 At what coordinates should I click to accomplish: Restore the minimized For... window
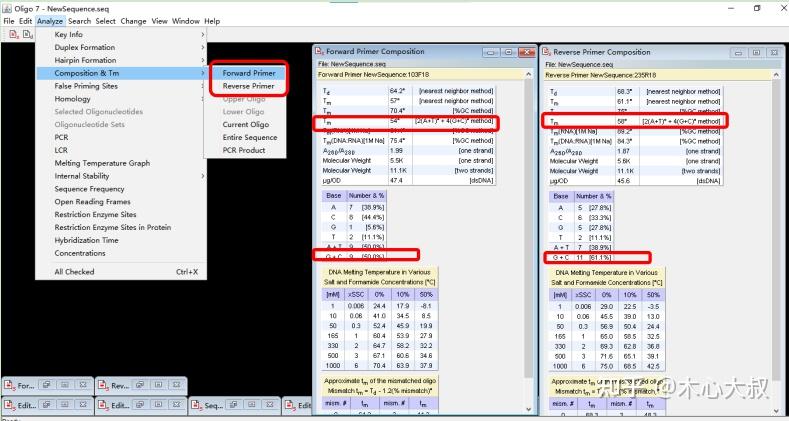pyautogui.click(x=46, y=385)
